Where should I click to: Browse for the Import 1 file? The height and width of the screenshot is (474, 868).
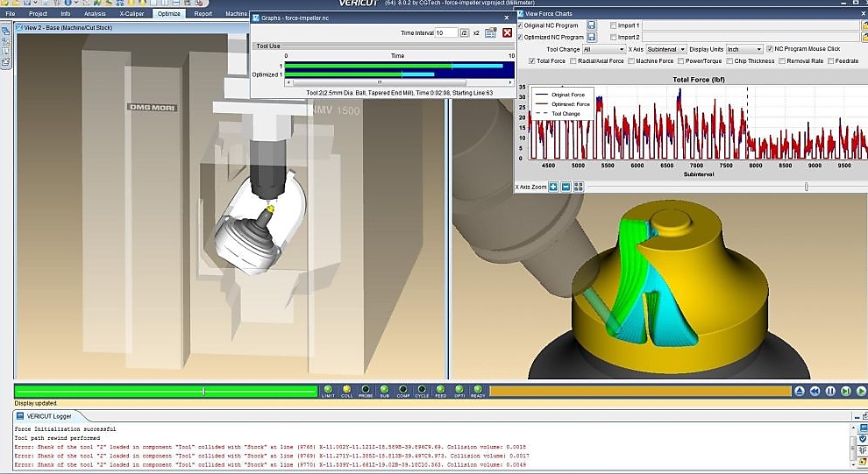point(864,25)
